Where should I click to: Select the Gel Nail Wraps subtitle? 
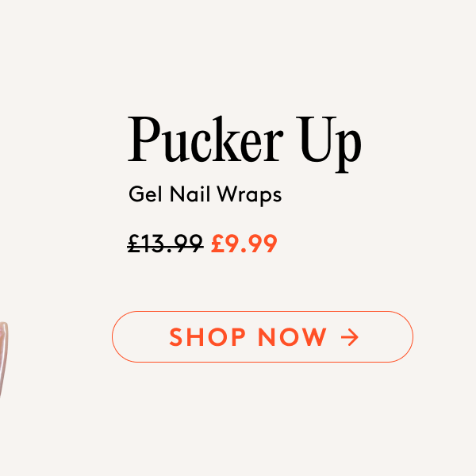(x=205, y=194)
